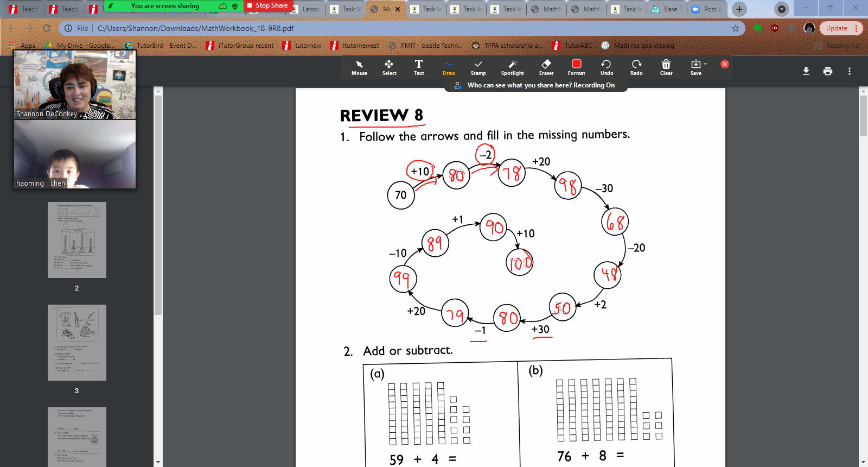Image resolution: width=868 pixels, height=467 pixels.
Task: Reload the current page
Action: pos(47,28)
